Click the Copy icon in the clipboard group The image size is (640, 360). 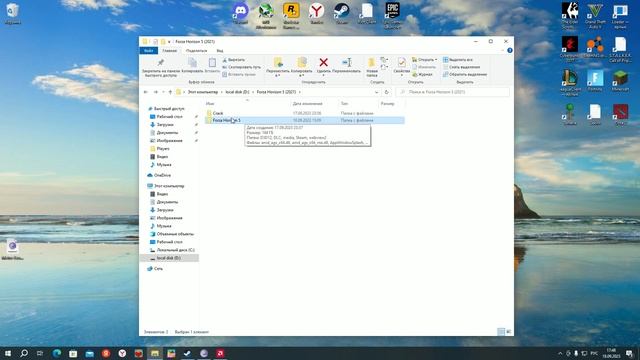point(192,62)
